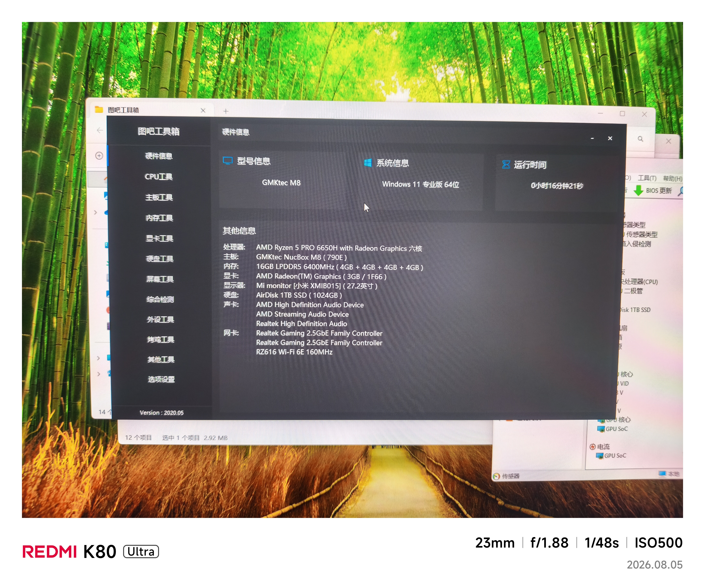Open 烤鸡工具 stress test section

click(160, 340)
